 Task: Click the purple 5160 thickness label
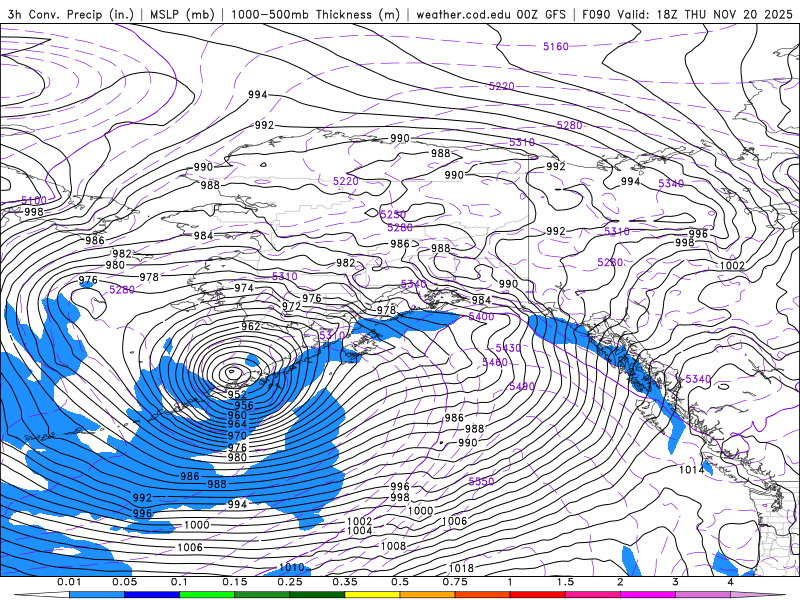[x=556, y=47]
